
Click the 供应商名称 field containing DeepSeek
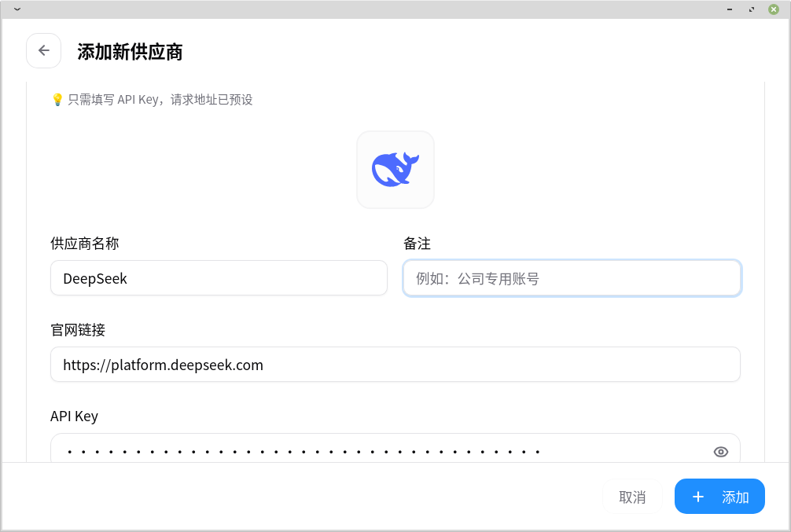219,278
